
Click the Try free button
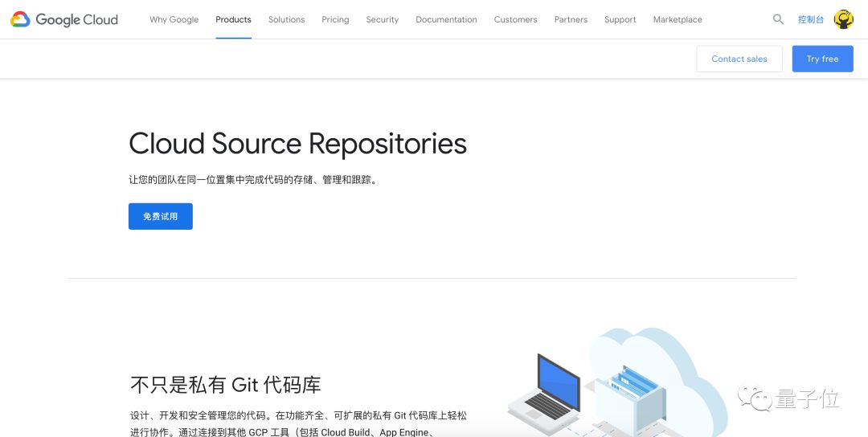point(822,59)
